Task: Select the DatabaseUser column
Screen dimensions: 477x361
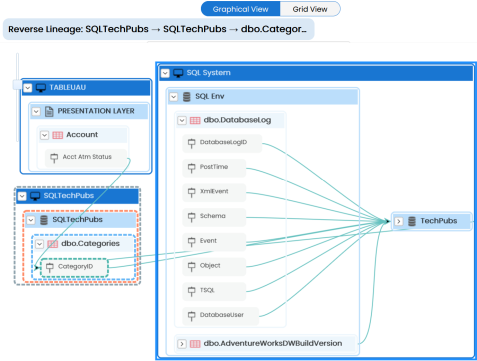Action: [x=221, y=316]
